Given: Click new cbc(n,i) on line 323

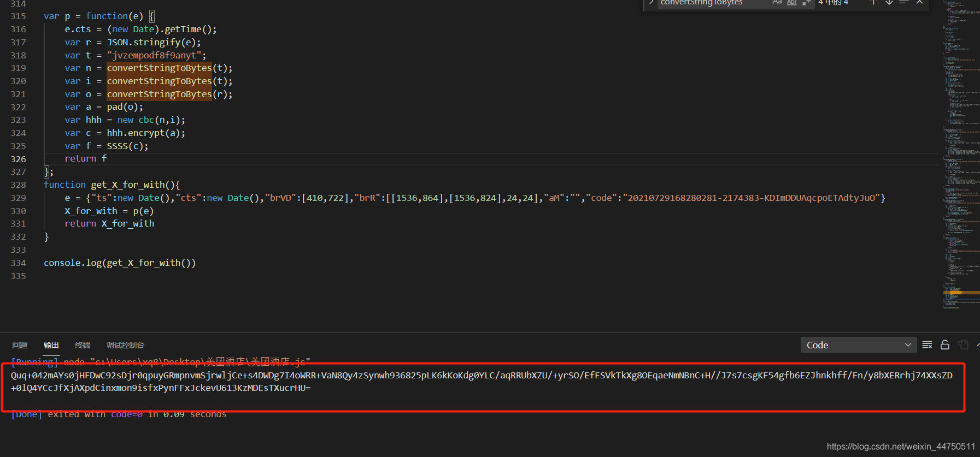Looking at the screenshot, I should pyautogui.click(x=149, y=120).
